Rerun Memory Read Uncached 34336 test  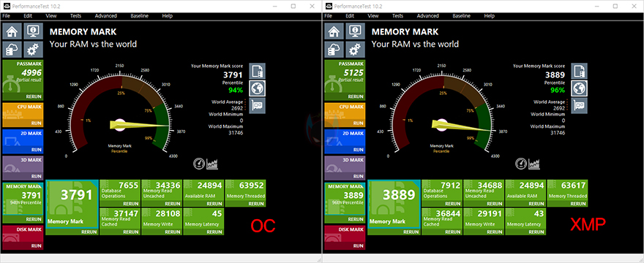click(173, 204)
